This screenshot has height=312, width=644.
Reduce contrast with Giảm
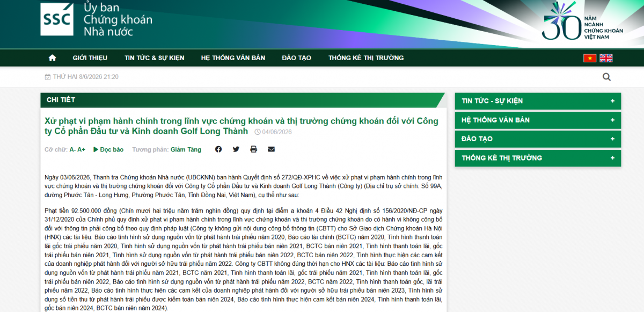click(178, 150)
